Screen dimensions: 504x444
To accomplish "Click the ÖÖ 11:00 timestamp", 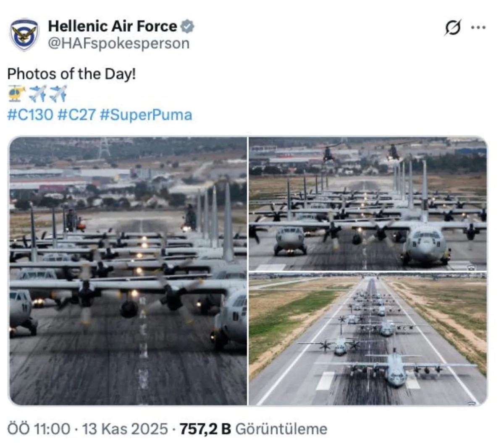I will 39,429.
